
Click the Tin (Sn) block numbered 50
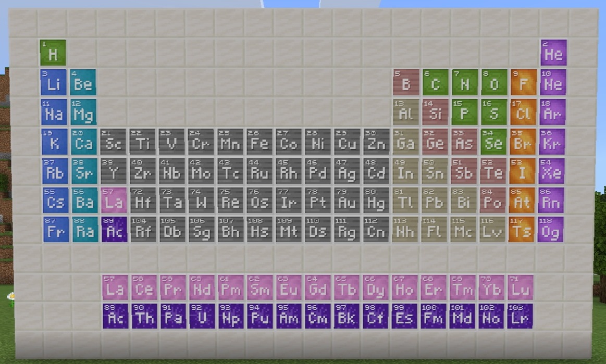435,171
